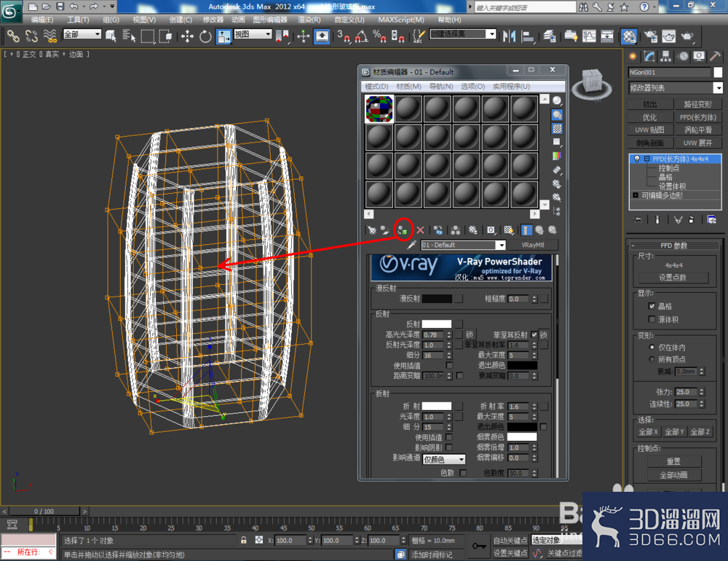Click the Diffuse color swatch
728x561 pixels.
[x=437, y=299]
